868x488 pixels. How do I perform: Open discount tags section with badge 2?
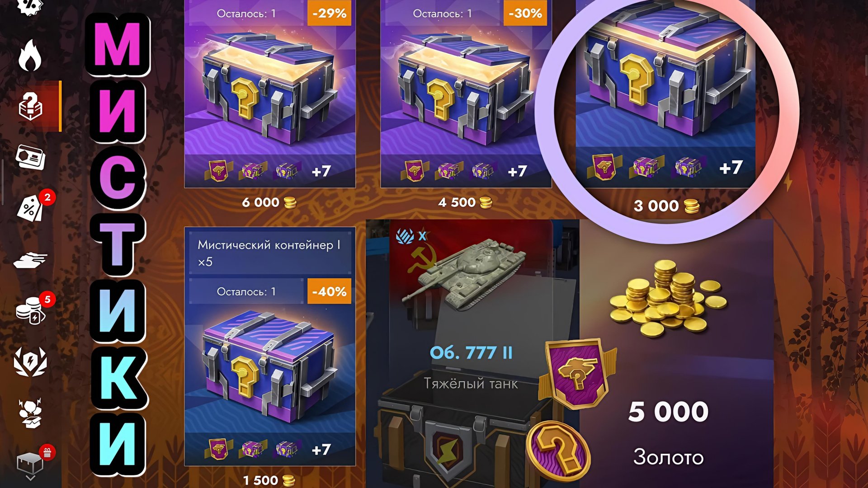pos(31,208)
